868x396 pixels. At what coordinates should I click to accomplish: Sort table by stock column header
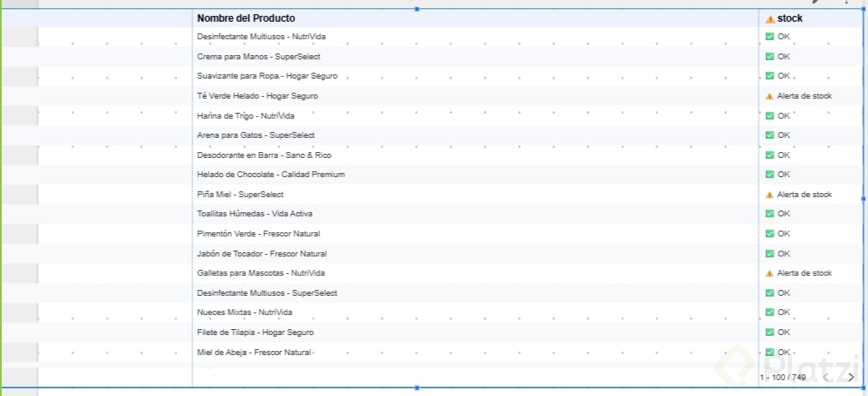click(789, 18)
